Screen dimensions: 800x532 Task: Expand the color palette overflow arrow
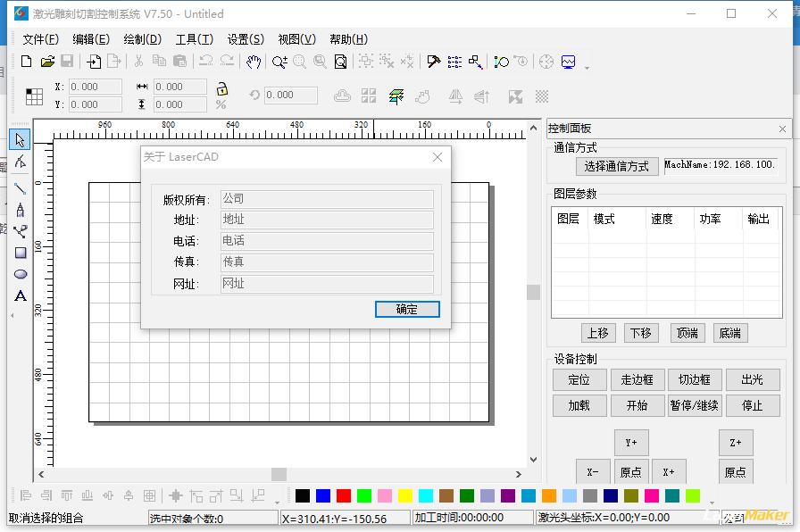pos(712,503)
